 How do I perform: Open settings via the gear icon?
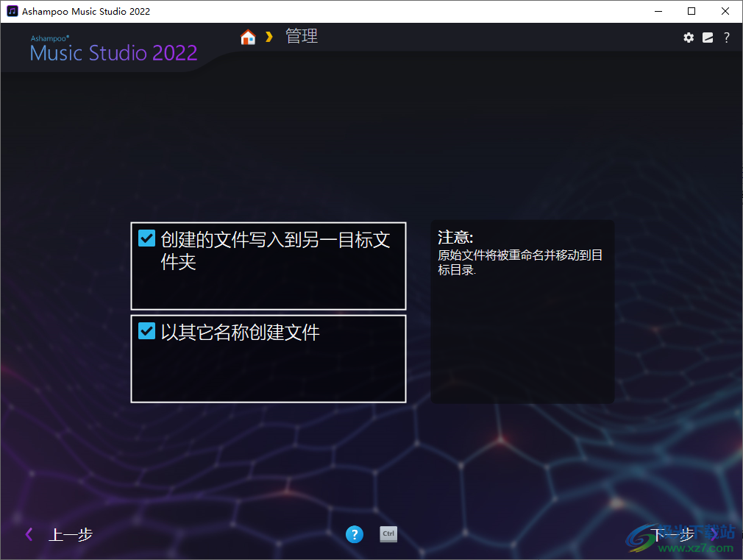pyautogui.click(x=689, y=37)
